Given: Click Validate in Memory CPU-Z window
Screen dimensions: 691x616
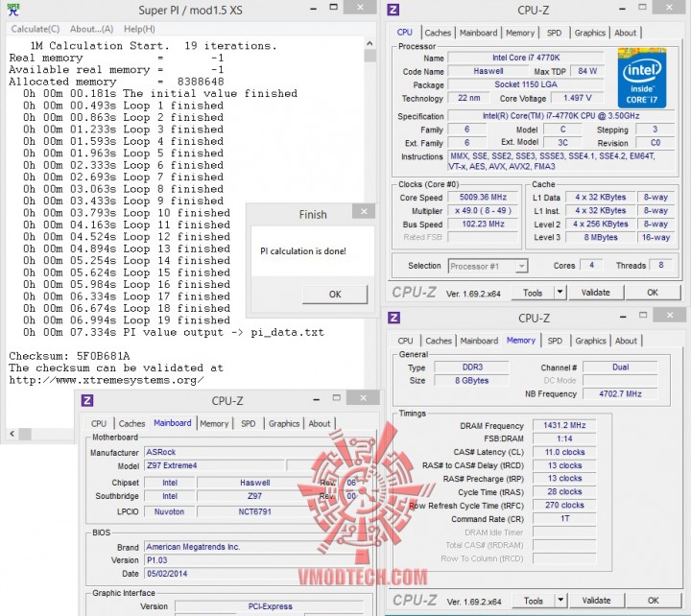Looking at the screenshot, I should pyautogui.click(x=596, y=600).
